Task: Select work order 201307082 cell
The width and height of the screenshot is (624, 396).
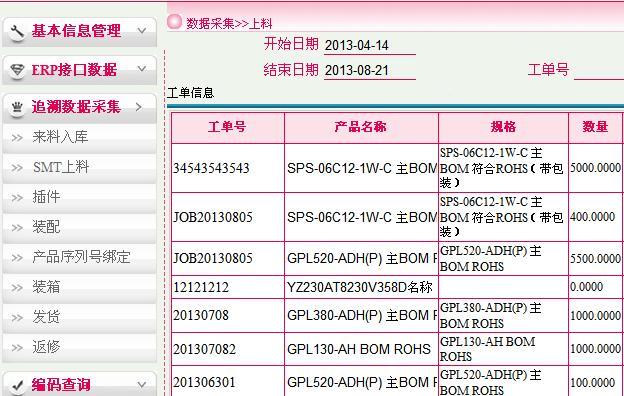Action: tap(228, 349)
